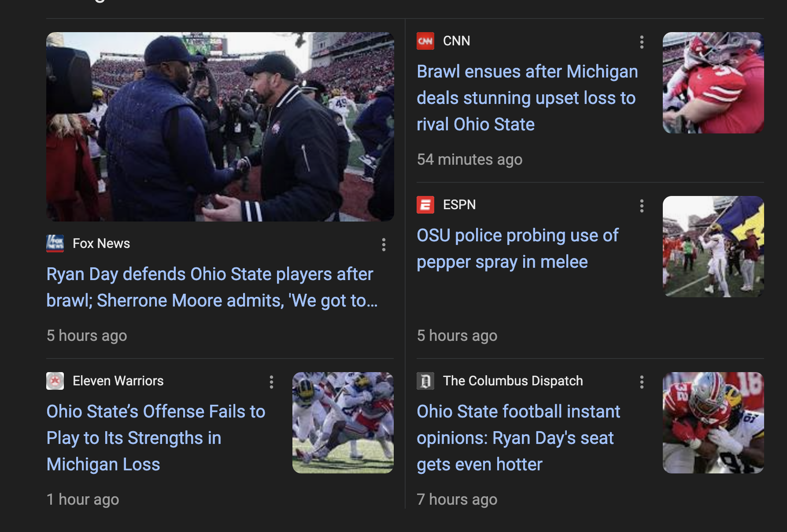Click the CNN publisher logo
The image size is (787, 532).
[x=425, y=41]
